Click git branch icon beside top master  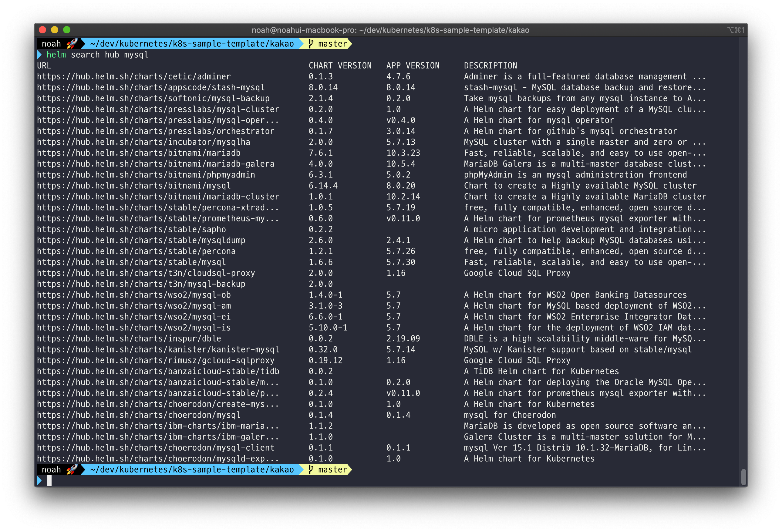point(311,44)
